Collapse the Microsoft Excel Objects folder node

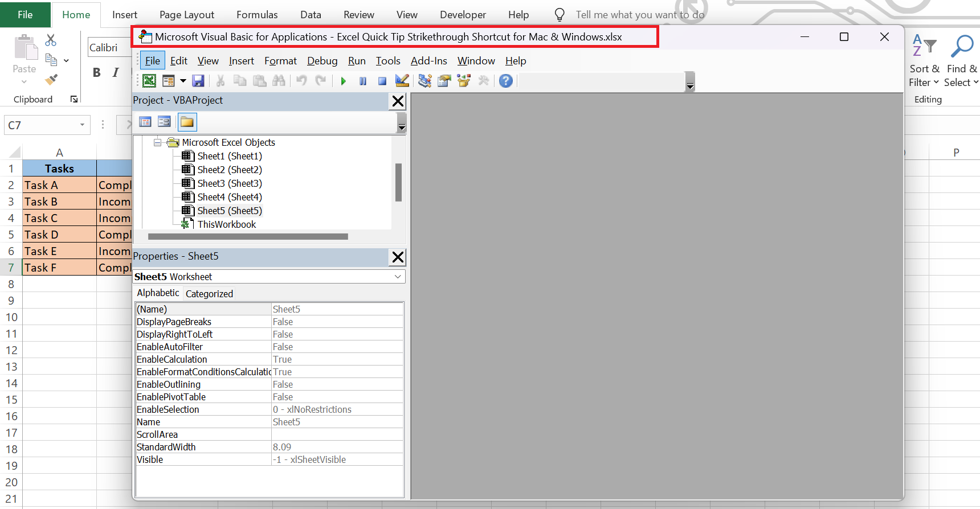point(157,142)
